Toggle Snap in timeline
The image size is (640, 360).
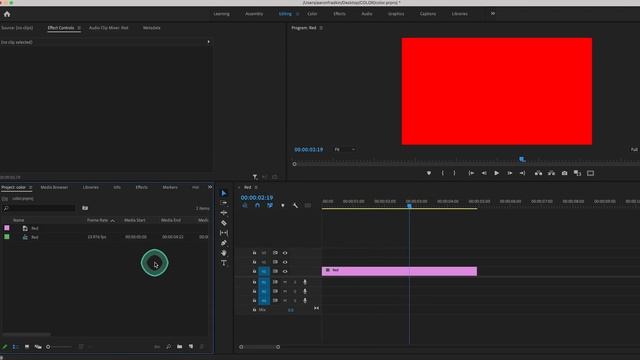(x=257, y=205)
